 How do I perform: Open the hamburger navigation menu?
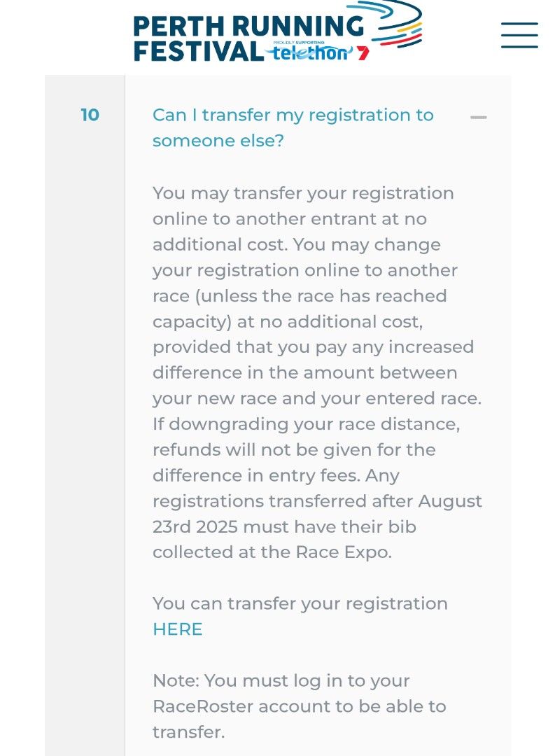point(519,35)
